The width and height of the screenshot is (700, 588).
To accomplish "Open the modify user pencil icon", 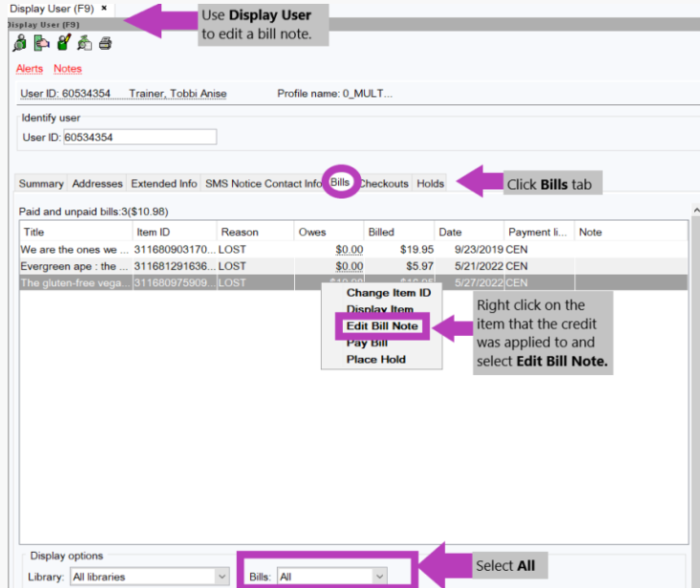I will (64, 42).
